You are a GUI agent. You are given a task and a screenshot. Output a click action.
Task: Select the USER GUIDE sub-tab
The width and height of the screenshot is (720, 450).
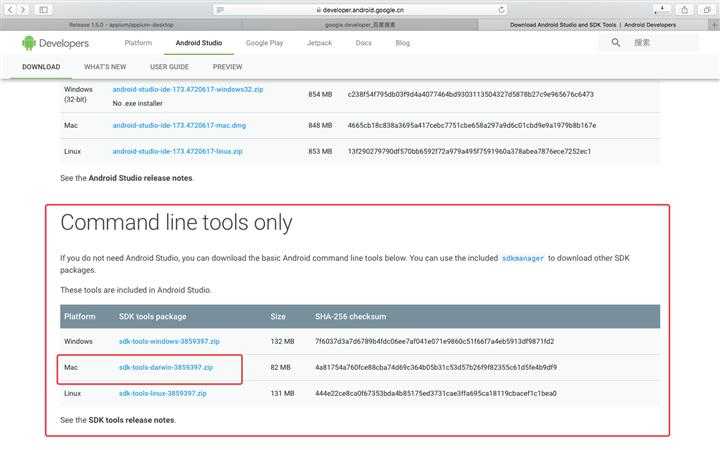pyautogui.click(x=169, y=67)
